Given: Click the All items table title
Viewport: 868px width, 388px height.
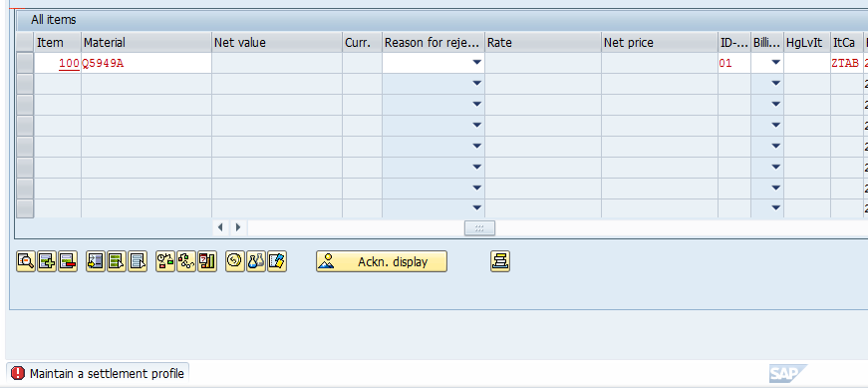Looking at the screenshot, I should pyautogui.click(x=53, y=20).
